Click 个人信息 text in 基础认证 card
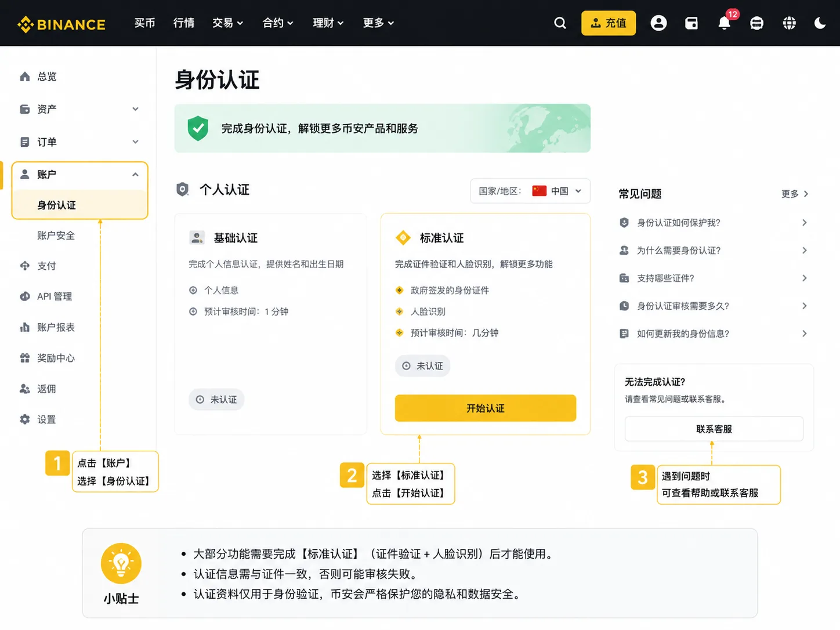Viewport: 840px width, 630px height. [x=221, y=290]
